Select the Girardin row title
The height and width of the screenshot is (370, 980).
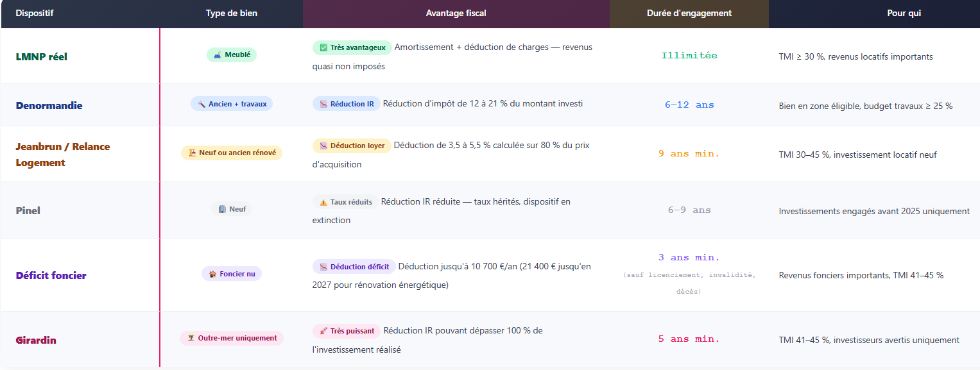[36, 340]
